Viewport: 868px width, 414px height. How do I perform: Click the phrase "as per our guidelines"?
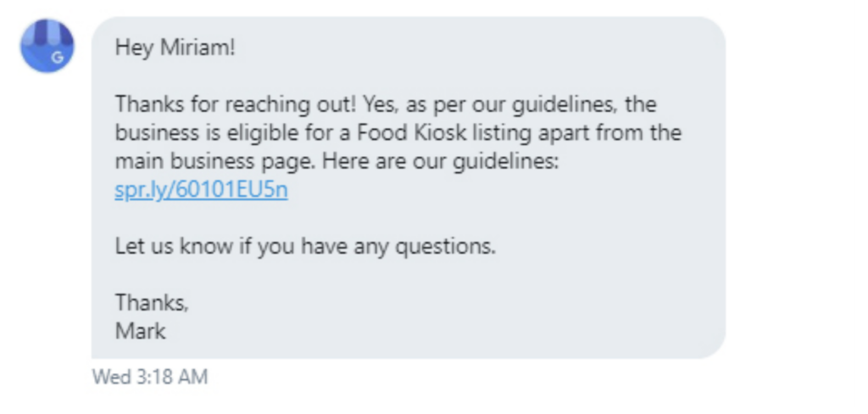(492, 104)
